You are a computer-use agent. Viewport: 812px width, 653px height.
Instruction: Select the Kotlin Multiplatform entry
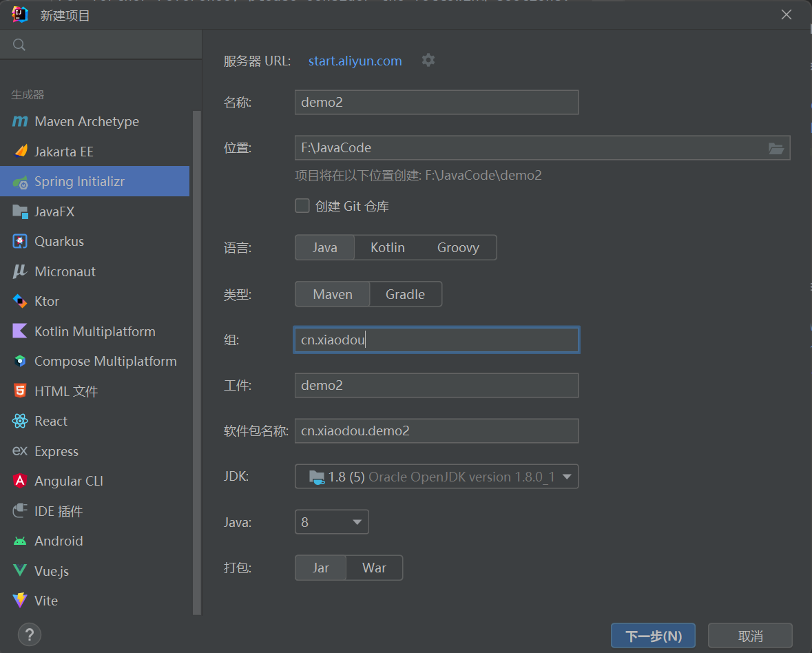pyautogui.click(x=95, y=331)
